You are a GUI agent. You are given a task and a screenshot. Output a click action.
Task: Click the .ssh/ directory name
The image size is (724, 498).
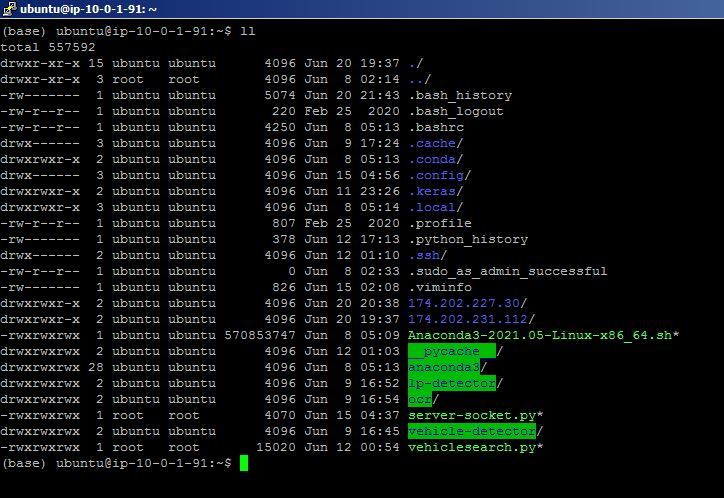click(428, 255)
